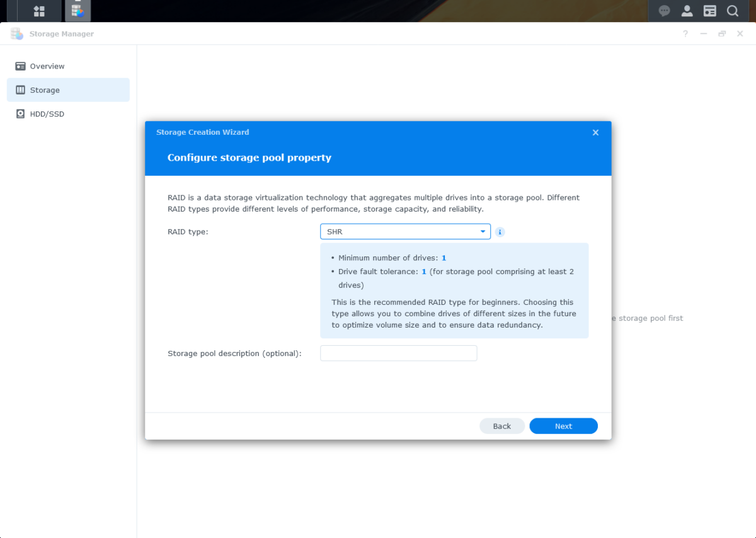Open the widgets panel icon
Viewport: 756px width, 538px height.
point(709,11)
